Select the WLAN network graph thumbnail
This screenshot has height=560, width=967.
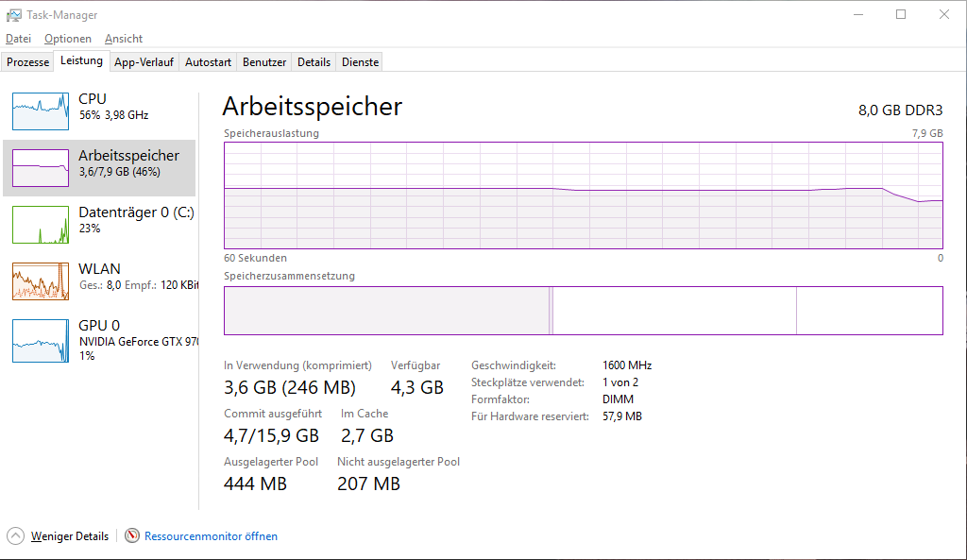(41, 281)
